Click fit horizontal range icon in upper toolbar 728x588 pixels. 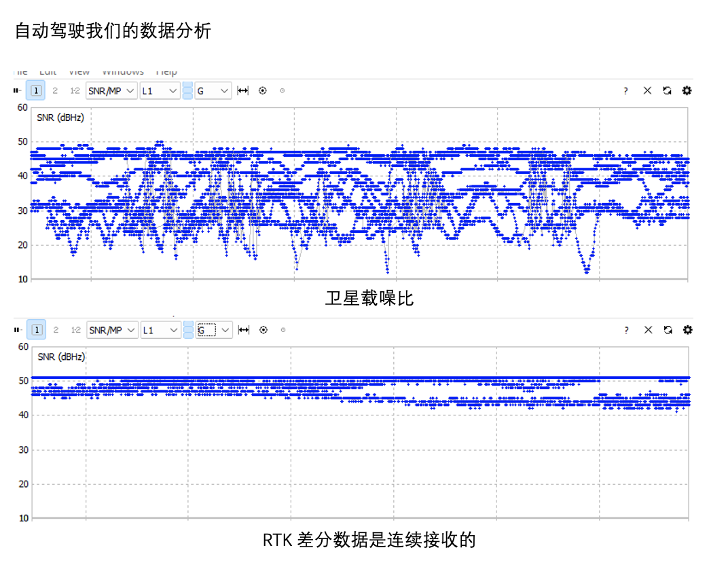[243, 91]
